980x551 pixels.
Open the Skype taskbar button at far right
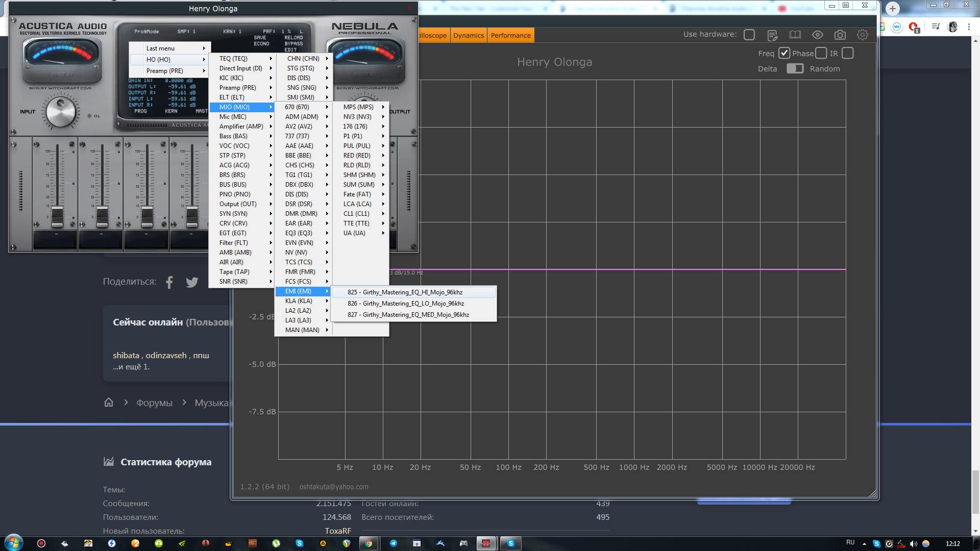tap(510, 543)
